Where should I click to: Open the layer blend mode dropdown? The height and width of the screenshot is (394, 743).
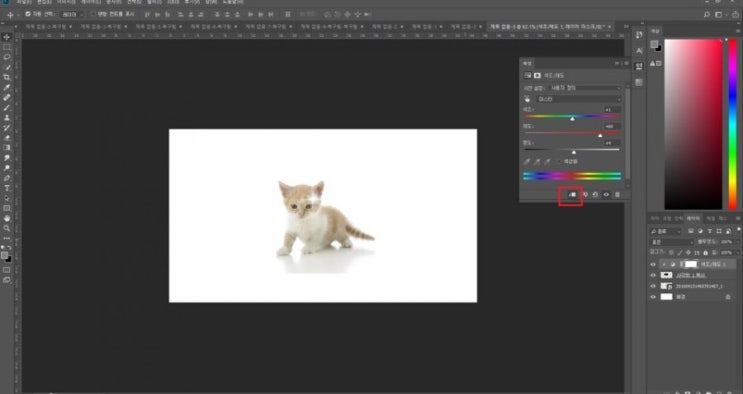672,242
